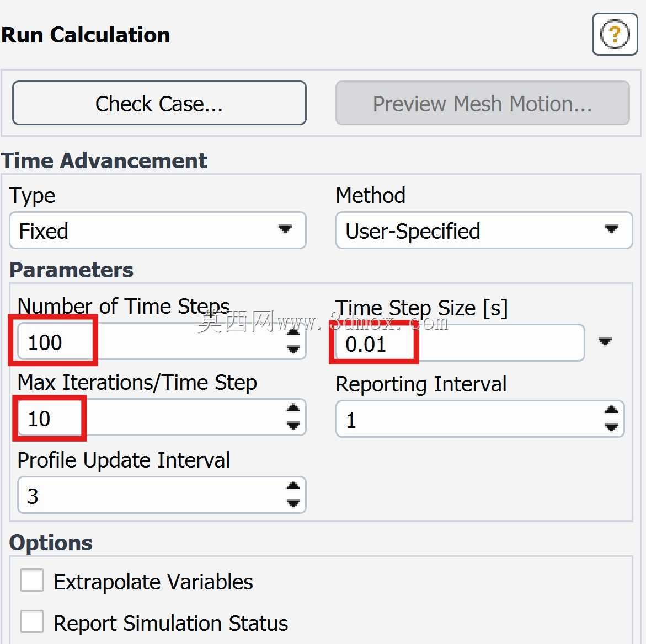Image resolution: width=646 pixels, height=644 pixels.
Task: Click the Check Case button
Action: coord(159,103)
